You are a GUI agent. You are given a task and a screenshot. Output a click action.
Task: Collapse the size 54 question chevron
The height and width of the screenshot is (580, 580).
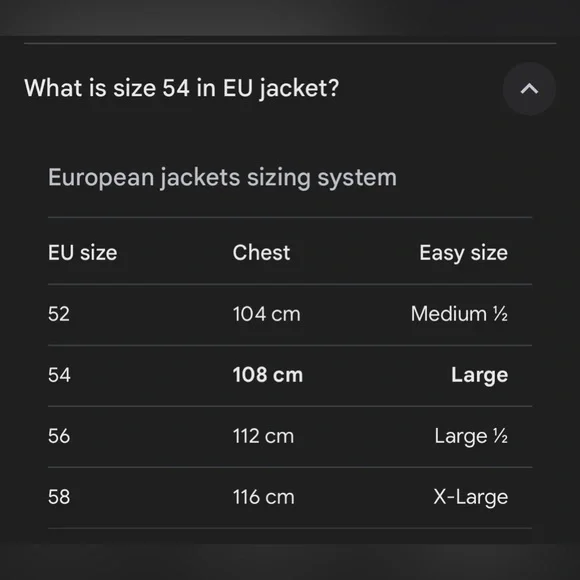[x=529, y=89]
